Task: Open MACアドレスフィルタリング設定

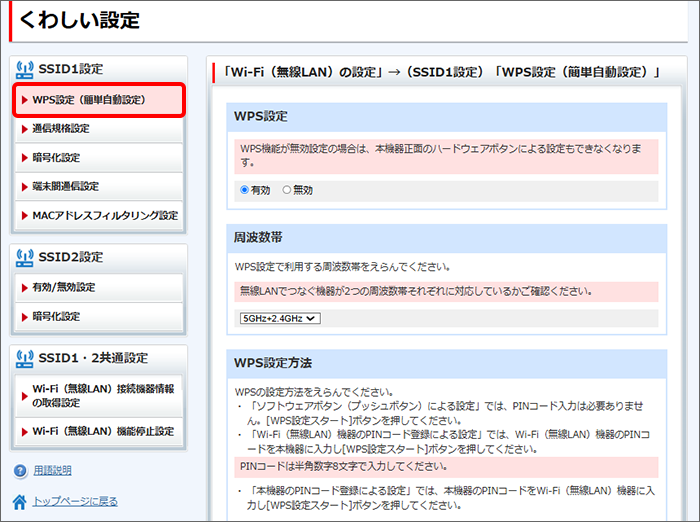Action: click(98, 216)
